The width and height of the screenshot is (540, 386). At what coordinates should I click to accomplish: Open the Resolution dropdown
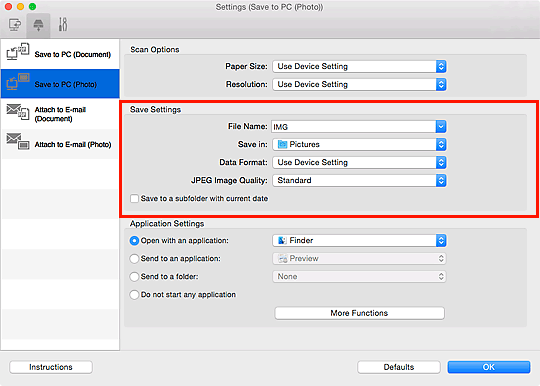(359, 84)
